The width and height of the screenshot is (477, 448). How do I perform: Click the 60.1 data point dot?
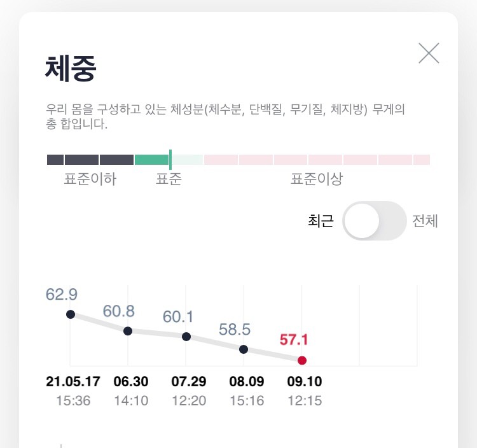tap(186, 336)
